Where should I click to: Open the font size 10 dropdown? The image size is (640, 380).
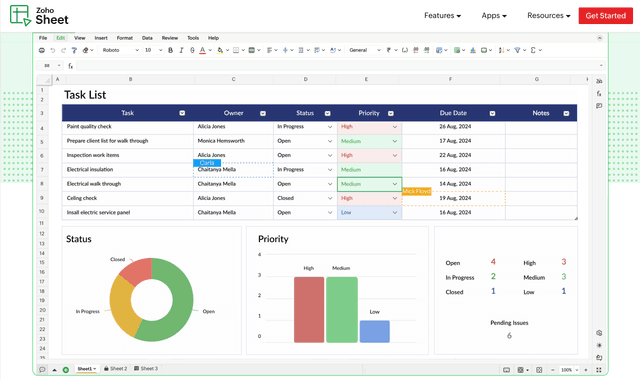153,50
